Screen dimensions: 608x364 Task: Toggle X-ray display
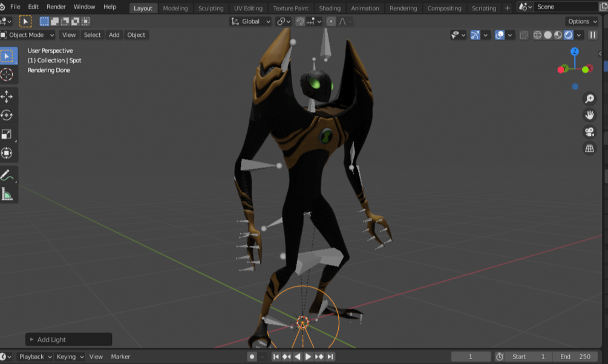[x=523, y=35]
